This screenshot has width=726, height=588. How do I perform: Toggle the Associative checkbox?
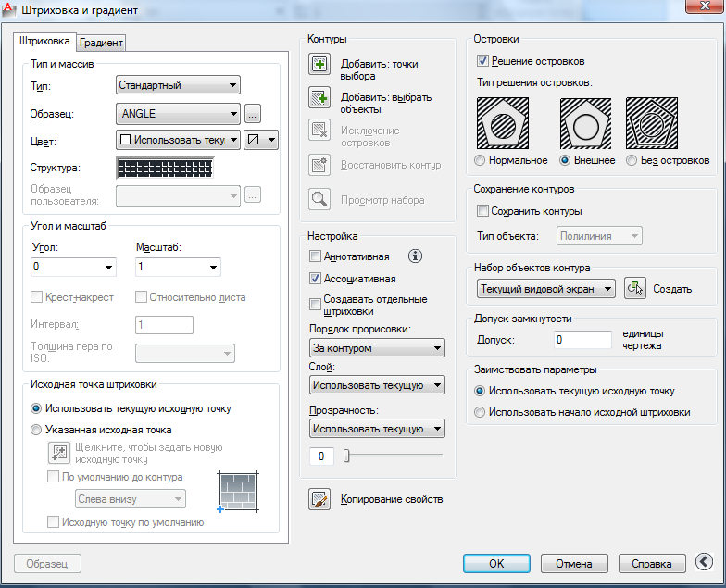315,278
